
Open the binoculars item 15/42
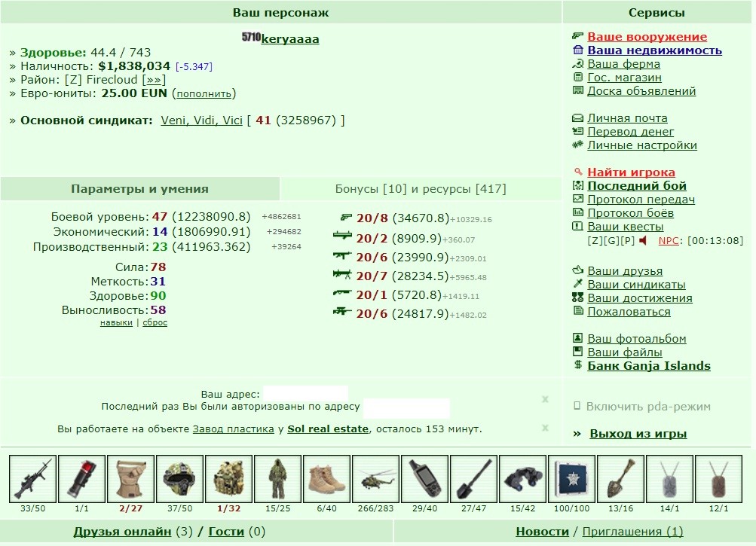coord(522,479)
